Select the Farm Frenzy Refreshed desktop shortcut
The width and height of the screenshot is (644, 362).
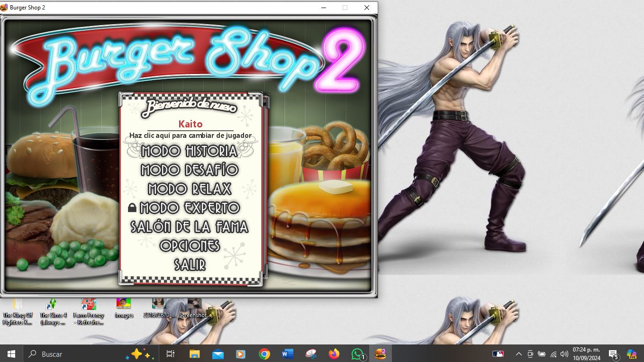pos(88,312)
